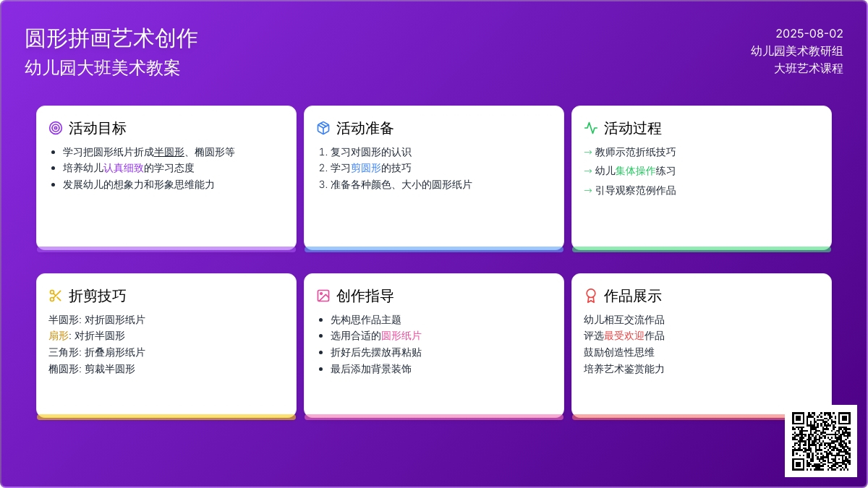Click the heading 活动目标

(98, 128)
